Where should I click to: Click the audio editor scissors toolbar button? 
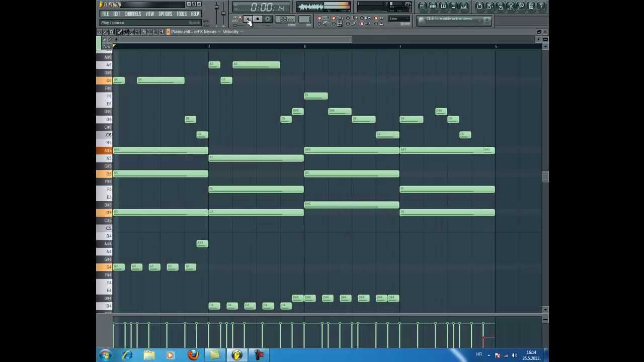pyautogui.click(x=511, y=7)
